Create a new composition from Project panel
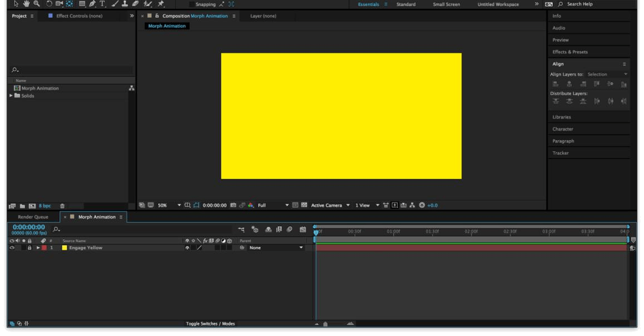The image size is (644, 336). tap(32, 206)
